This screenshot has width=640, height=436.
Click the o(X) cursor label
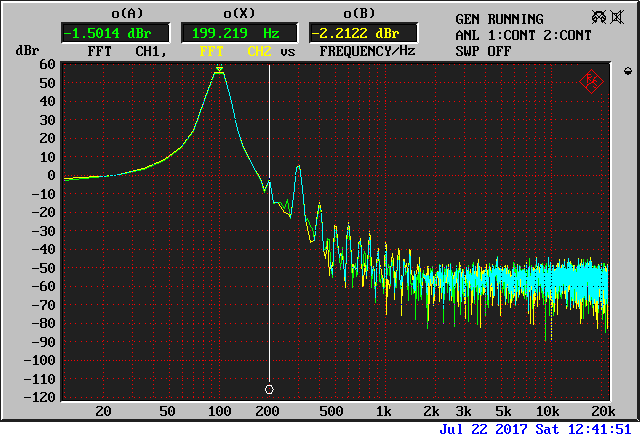[x=239, y=13]
